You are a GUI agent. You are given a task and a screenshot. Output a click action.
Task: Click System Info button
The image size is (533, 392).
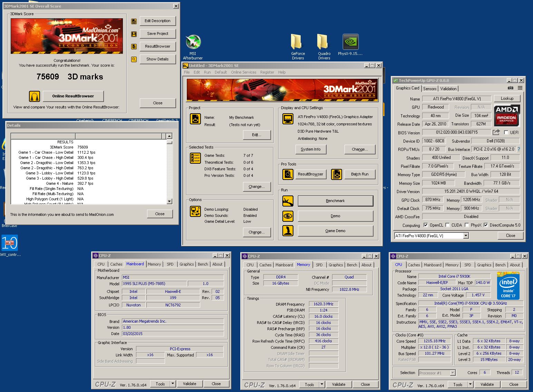click(310, 149)
